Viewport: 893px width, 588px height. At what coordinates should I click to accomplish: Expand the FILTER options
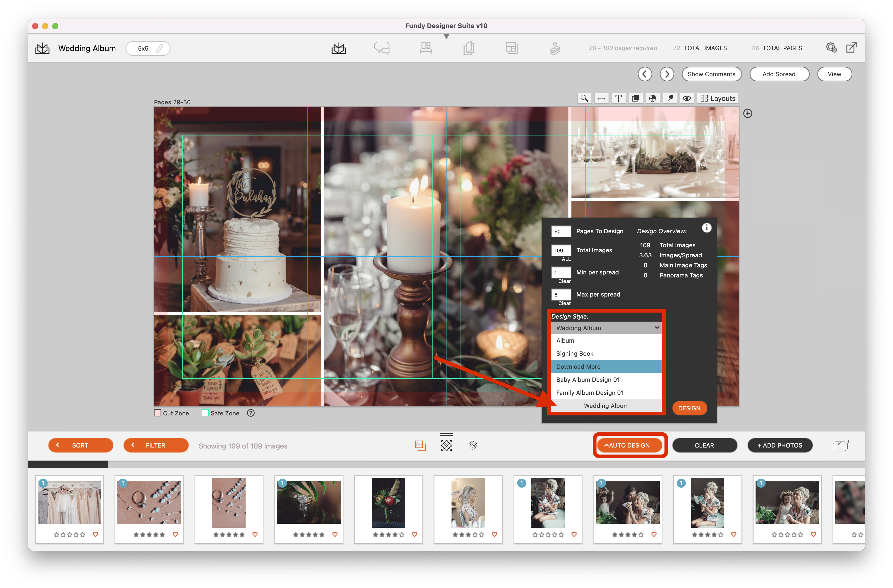tap(156, 445)
